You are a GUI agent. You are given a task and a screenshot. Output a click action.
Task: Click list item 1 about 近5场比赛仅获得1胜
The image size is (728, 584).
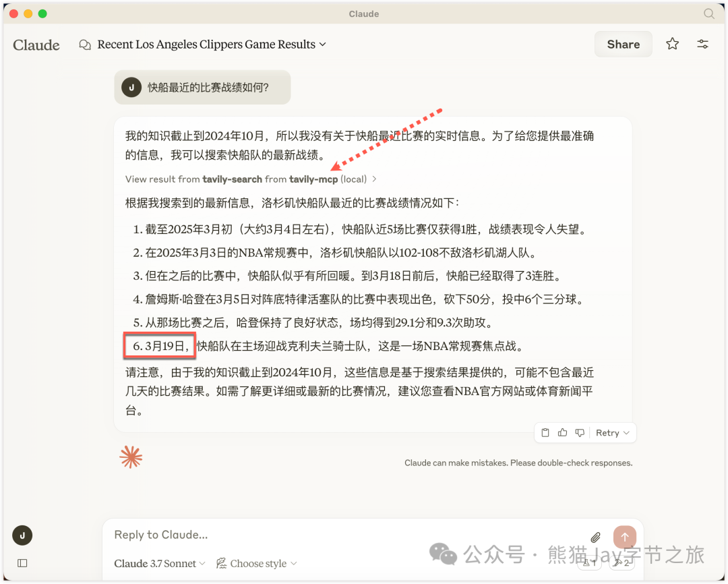click(360, 229)
